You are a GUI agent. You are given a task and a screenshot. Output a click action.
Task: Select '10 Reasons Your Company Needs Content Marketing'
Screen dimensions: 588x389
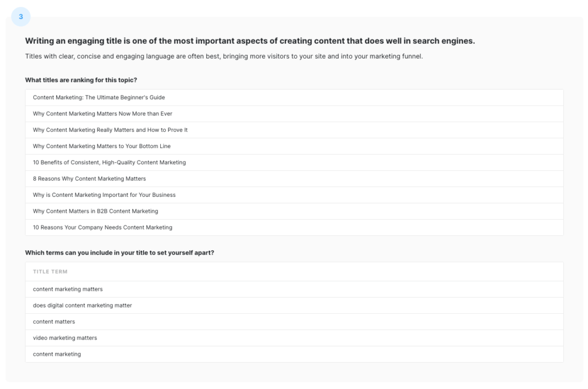click(102, 227)
